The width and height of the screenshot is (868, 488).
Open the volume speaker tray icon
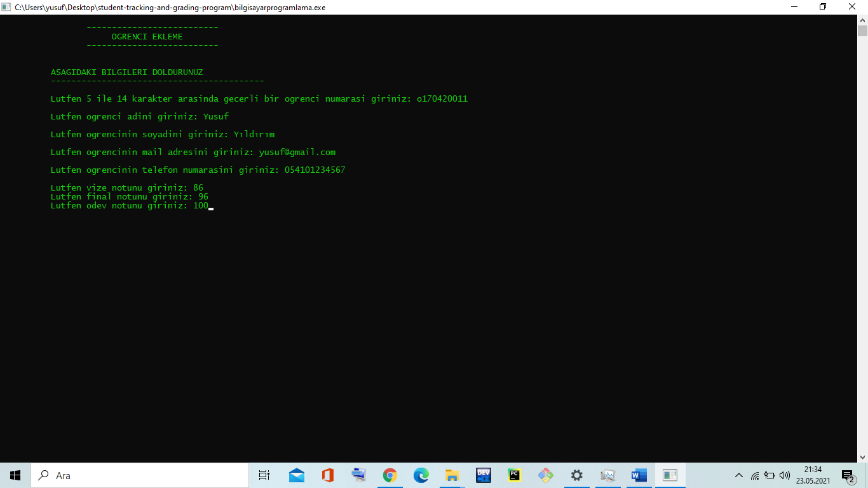click(785, 475)
